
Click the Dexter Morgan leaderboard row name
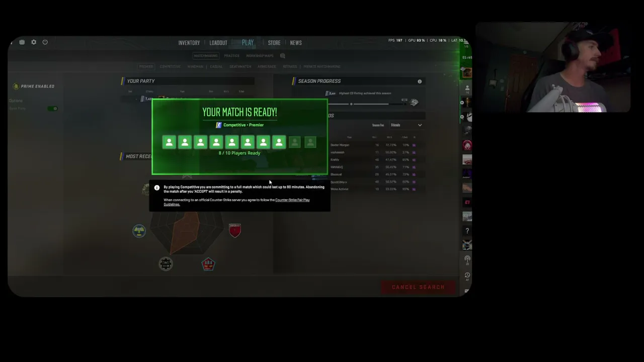[x=340, y=145]
